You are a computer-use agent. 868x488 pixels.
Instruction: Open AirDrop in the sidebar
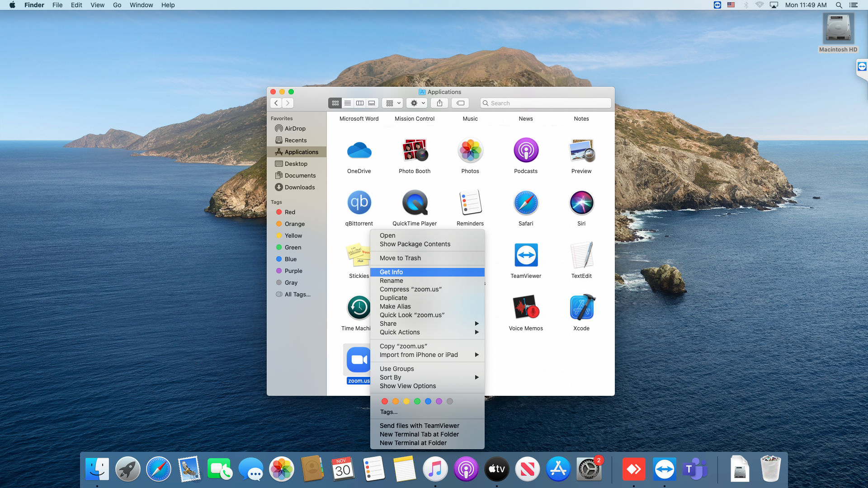click(x=297, y=128)
